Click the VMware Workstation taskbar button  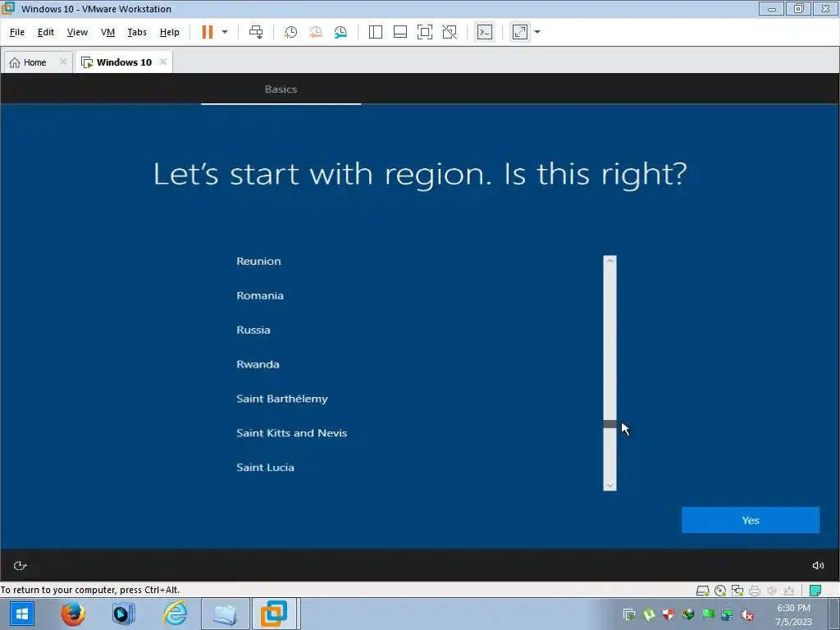pyautogui.click(x=274, y=614)
